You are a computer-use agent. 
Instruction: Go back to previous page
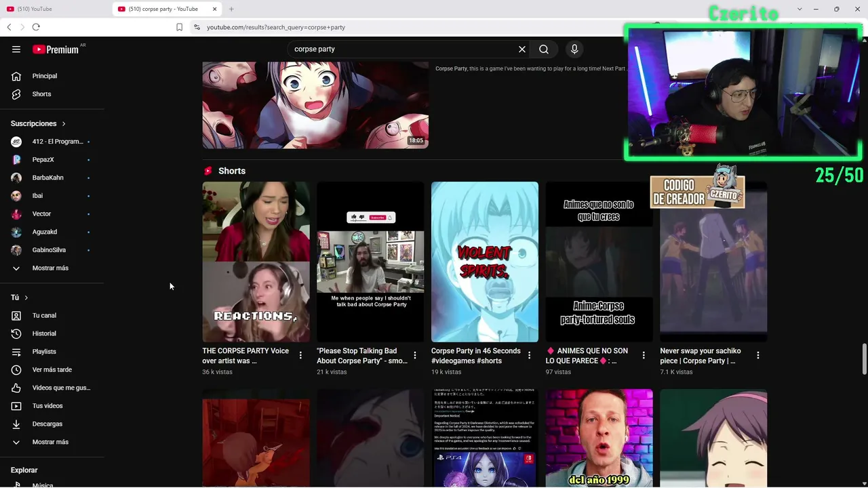click(x=9, y=27)
